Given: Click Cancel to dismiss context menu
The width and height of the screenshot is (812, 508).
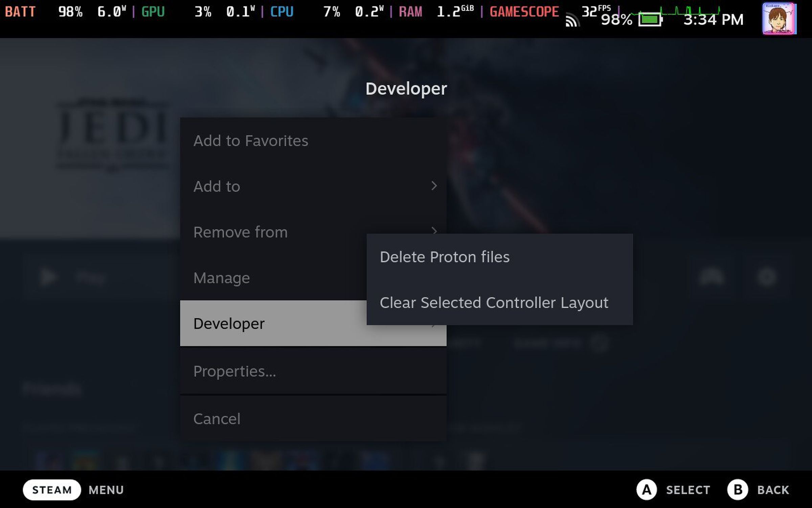Looking at the screenshot, I should 217,418.
